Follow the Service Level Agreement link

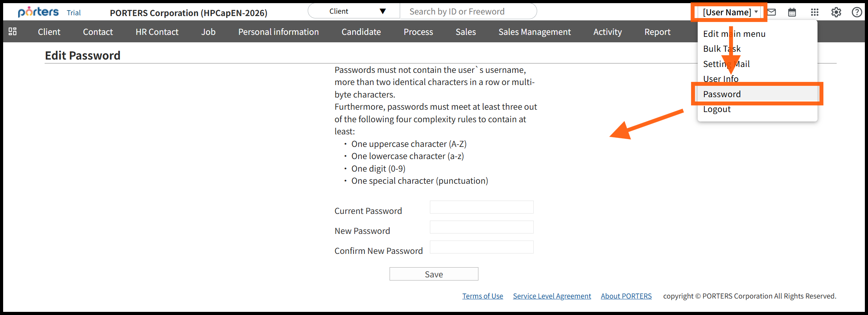click(x=552, y=296)
